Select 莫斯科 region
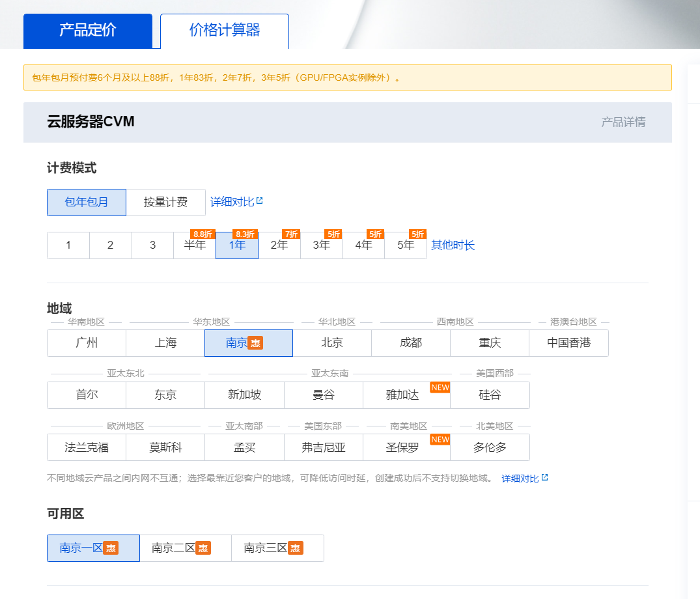700x599 pixels. [x=165, y=447]
